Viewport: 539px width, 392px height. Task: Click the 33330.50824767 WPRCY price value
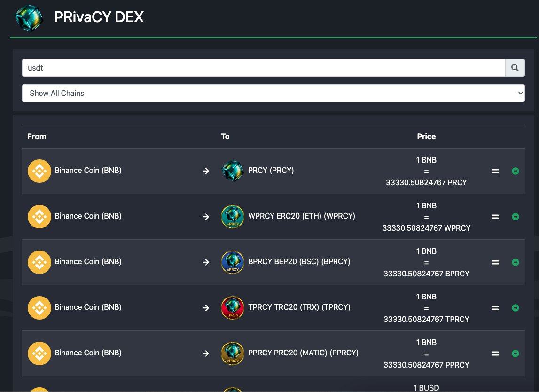426,228
